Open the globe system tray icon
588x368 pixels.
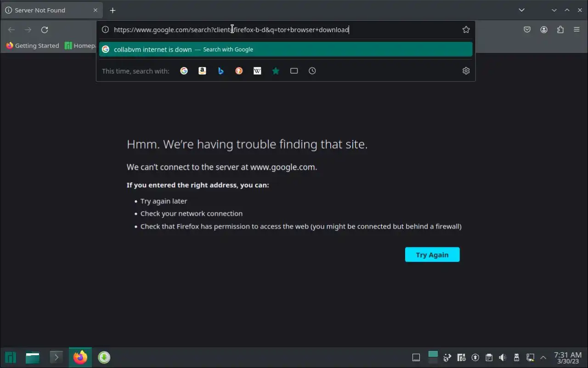pyautogui.click(x=448, y=357)
